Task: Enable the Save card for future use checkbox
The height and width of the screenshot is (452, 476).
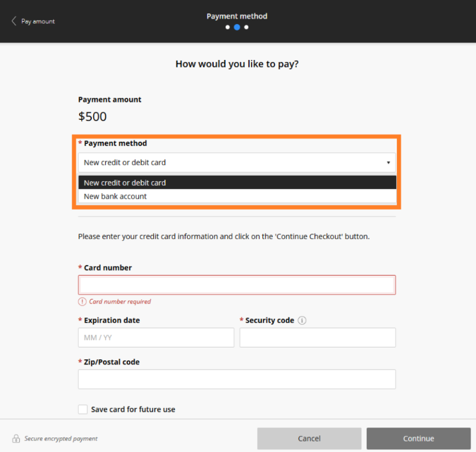Action: [x=83, y=409]
